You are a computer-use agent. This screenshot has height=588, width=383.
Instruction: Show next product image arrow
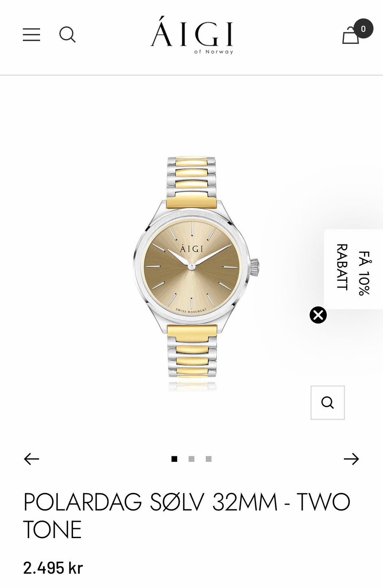click(x=351, y=459)
